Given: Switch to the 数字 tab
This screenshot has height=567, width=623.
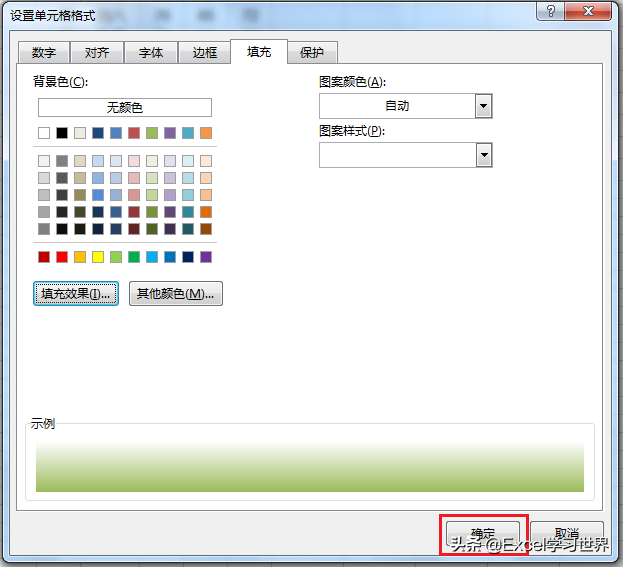Looking at the screenshot, I should (x=44, y=52).
